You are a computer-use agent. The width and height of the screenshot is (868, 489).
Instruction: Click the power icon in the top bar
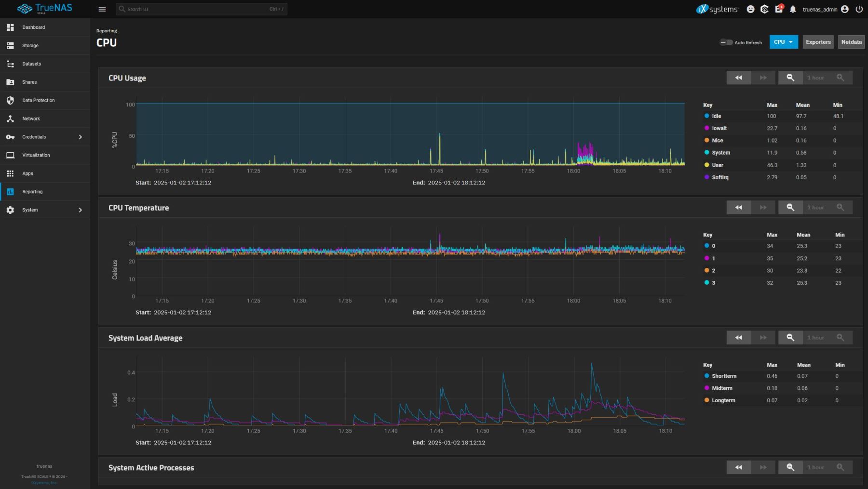859,9
